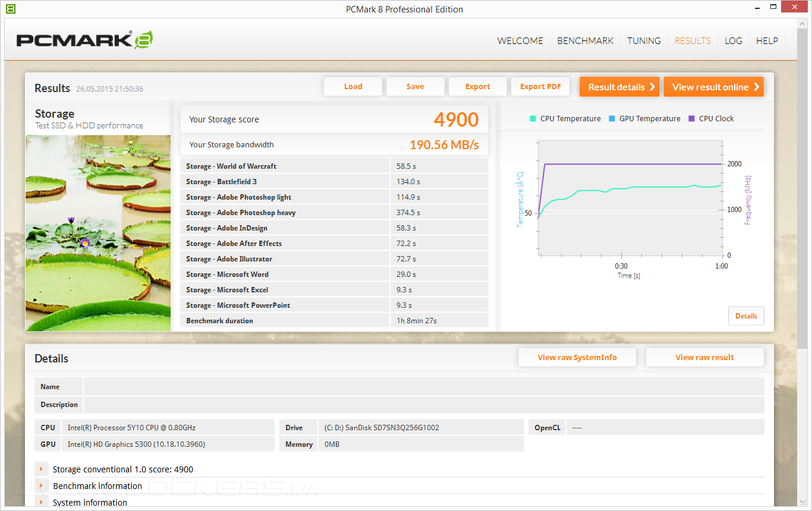The width and height of the screenshot is (812, 511).
Task: Click the CPU value Intel Processor 5Y10
Action: tap(131, 428)
